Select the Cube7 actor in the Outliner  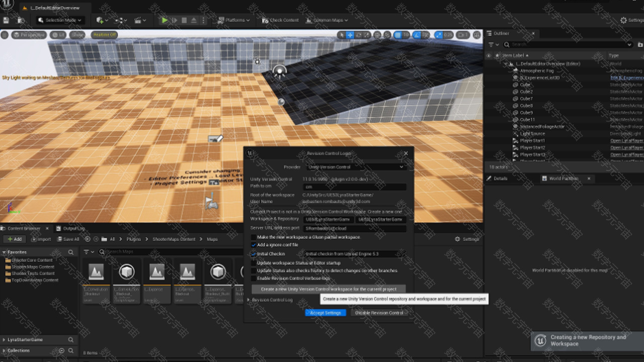click(x=526, y=99)
